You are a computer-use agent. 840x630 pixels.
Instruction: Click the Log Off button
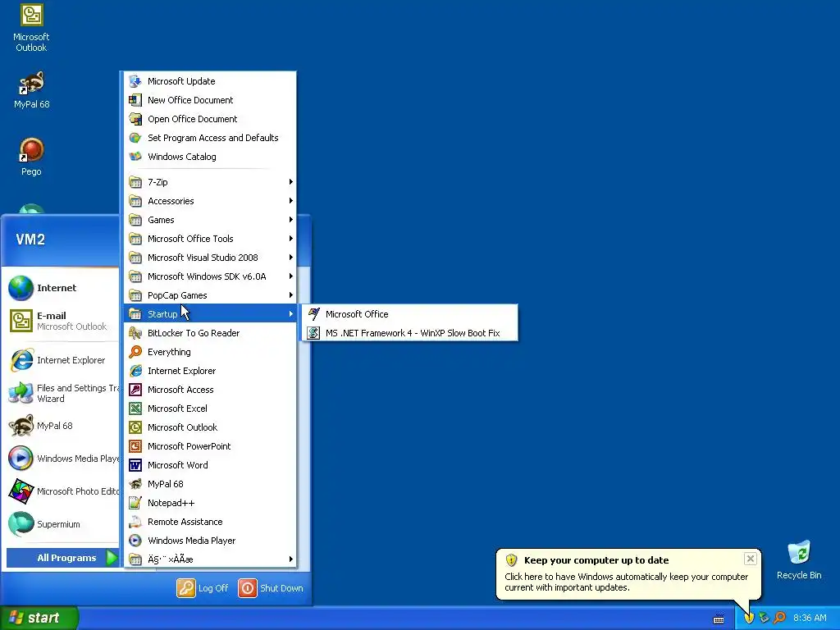203,588
